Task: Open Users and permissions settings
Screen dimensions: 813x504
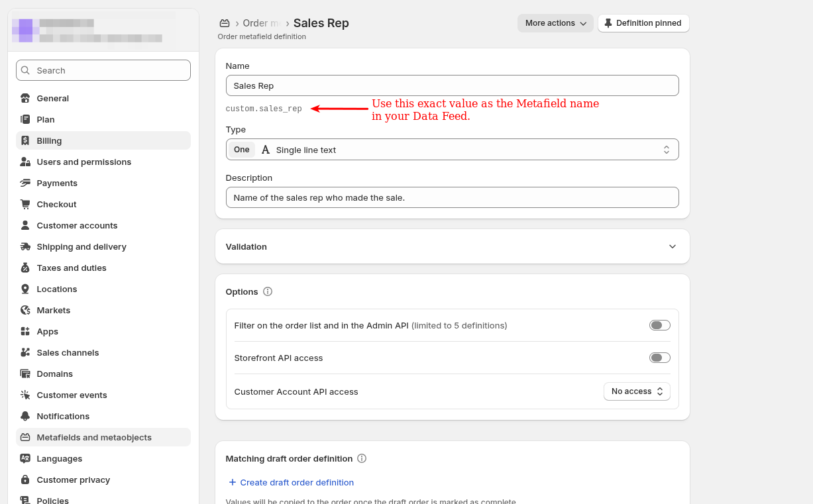Action: [x=83, y=162]
